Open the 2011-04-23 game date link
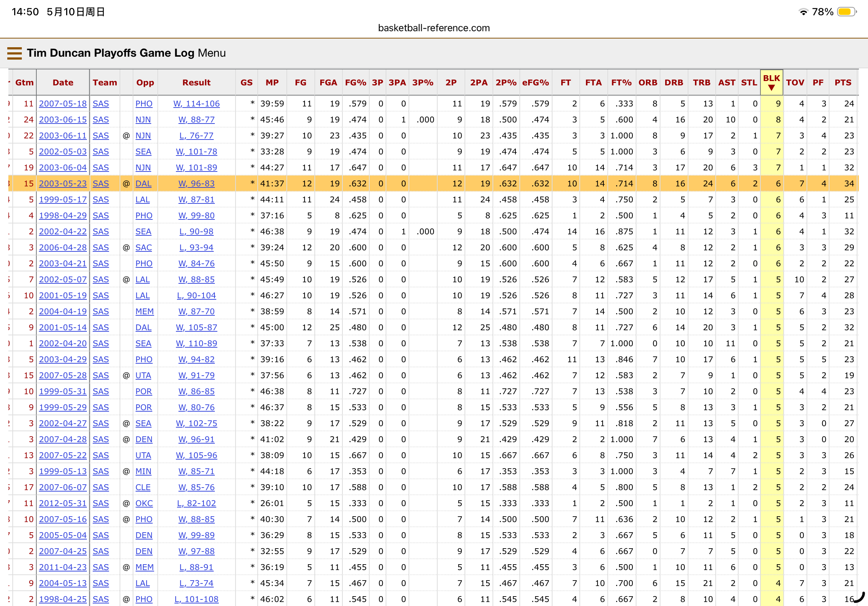Screen dimensions: 868x606 pyautogui.click(x=63, y=567)
